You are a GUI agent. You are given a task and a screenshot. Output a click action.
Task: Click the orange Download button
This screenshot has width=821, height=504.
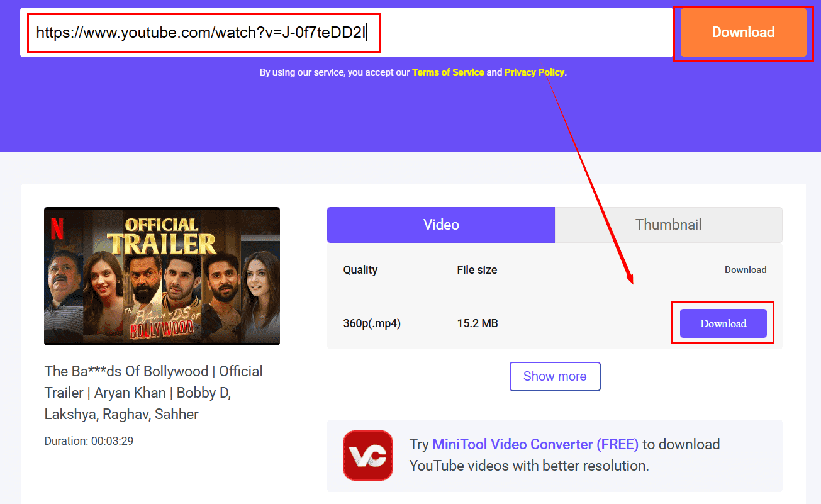tap(743, 33)
